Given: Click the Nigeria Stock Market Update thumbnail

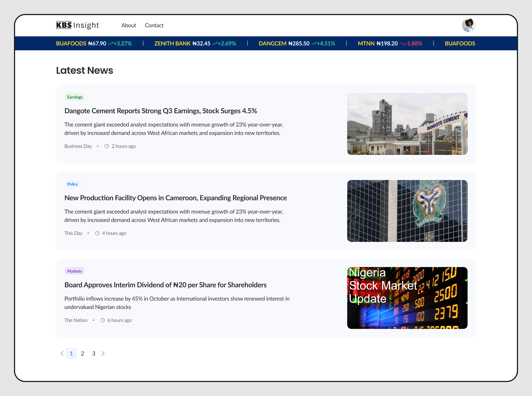Looking at the screenshot, I should [x=407, y=298].
